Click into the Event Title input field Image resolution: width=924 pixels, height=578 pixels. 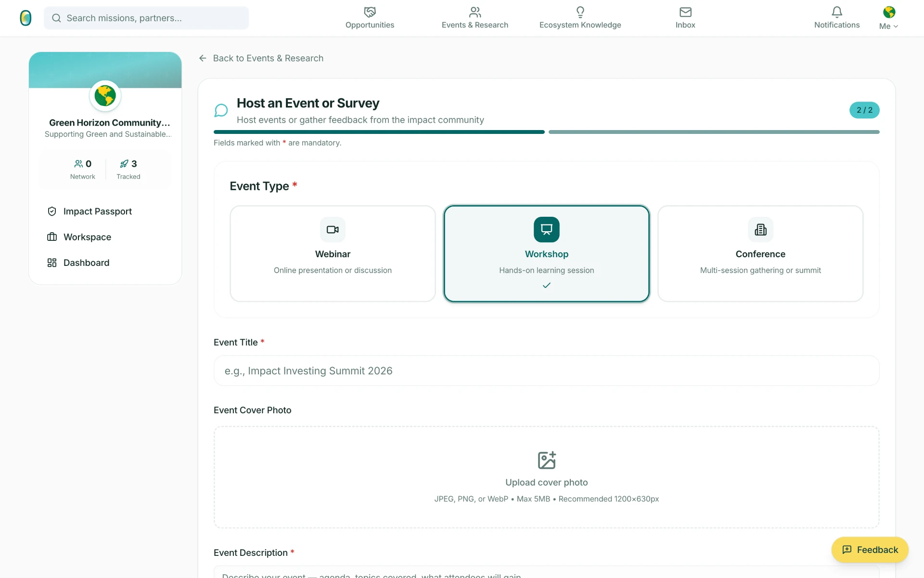point(547,370)
